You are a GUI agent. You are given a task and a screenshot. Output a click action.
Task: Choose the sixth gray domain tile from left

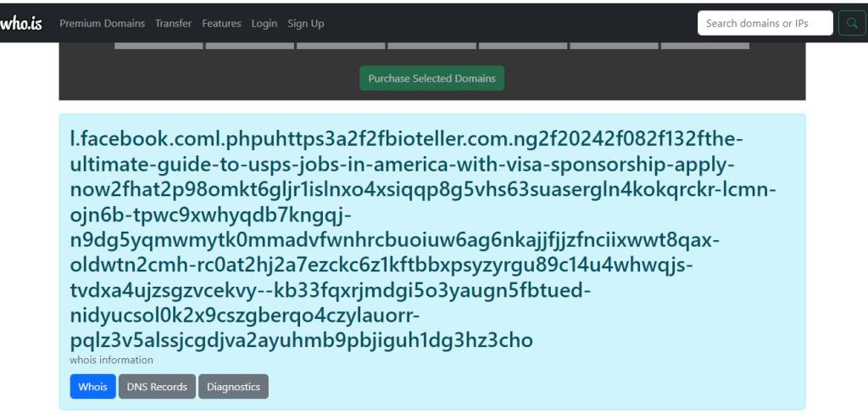point(614,46)
